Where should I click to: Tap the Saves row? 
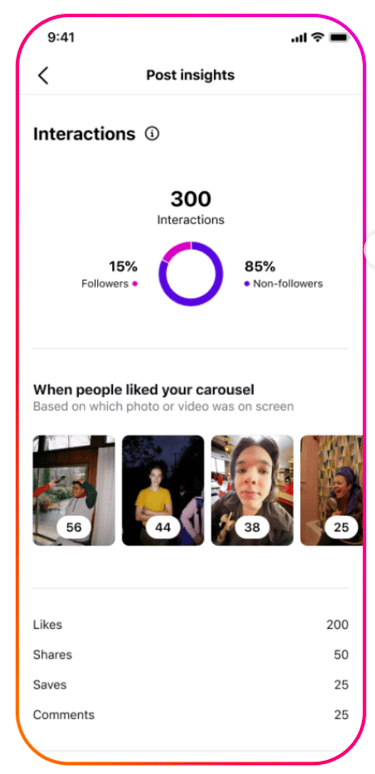tap(191, 685)
